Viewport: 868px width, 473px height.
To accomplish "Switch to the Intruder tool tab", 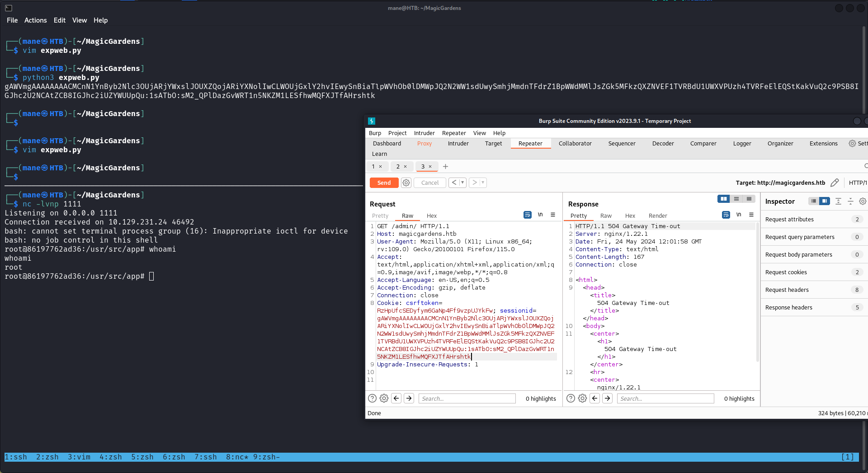I will pos(458,144).
